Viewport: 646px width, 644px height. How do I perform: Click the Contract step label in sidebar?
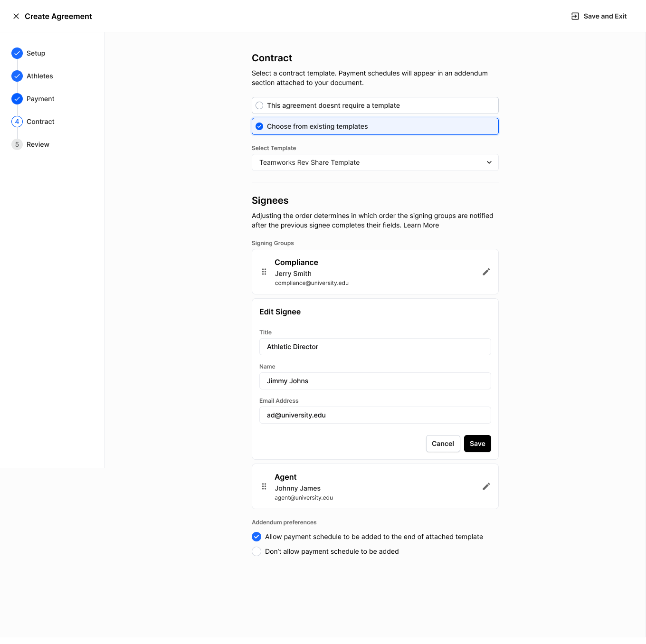click(40, 122)
